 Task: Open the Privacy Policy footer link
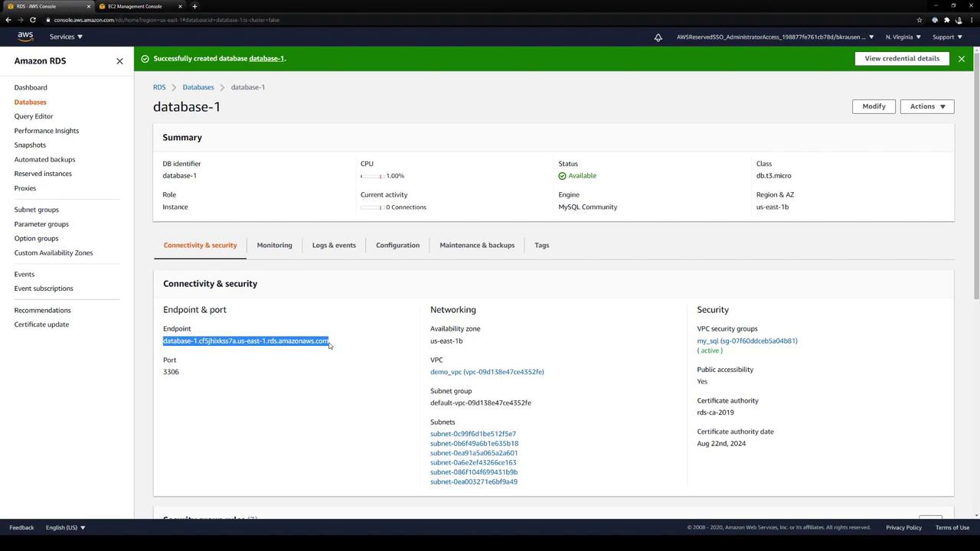click(x=903, y=527)
